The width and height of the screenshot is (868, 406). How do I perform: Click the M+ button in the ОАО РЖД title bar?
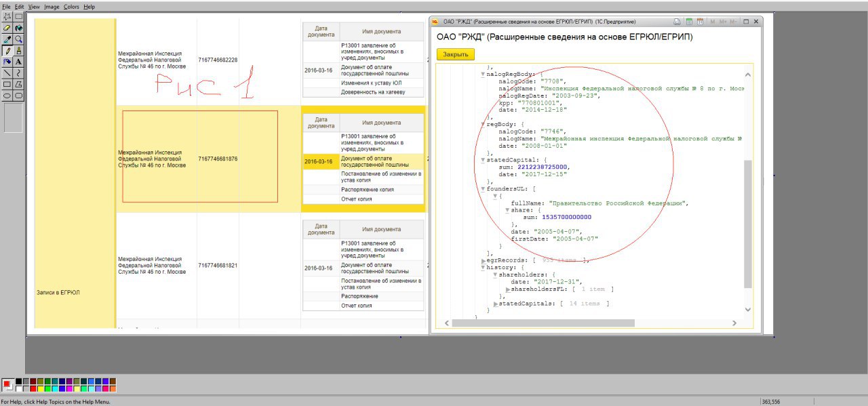coord(722,22)
